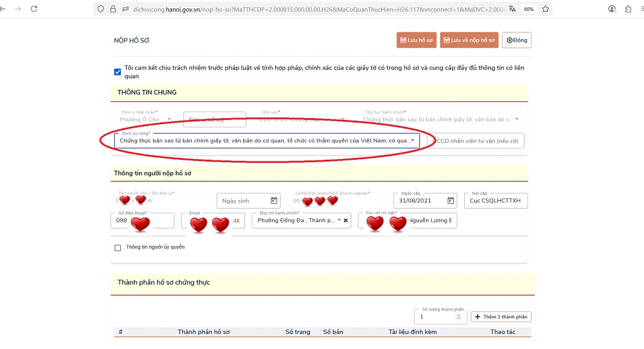
Task: Click the Lưu hồ sơ button
Action: [416, 40]
